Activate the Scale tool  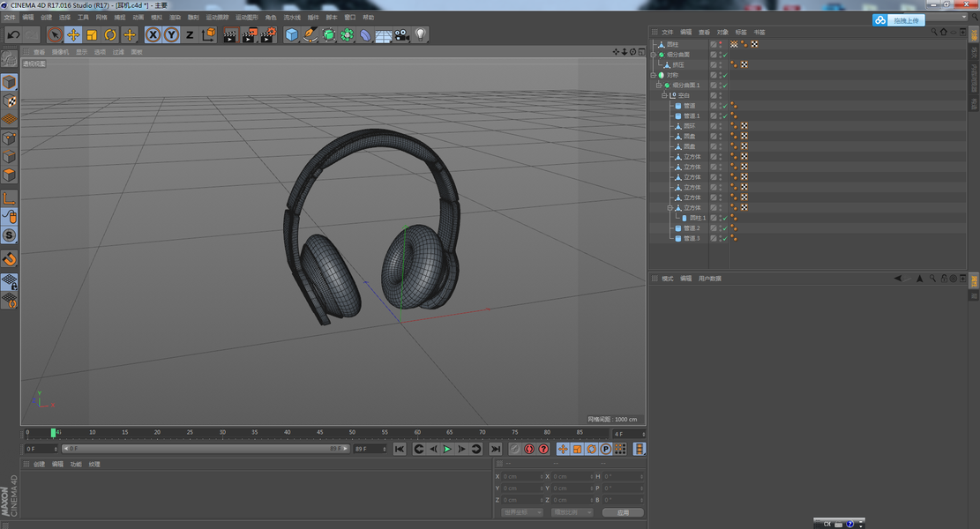(x=92, y=35)
